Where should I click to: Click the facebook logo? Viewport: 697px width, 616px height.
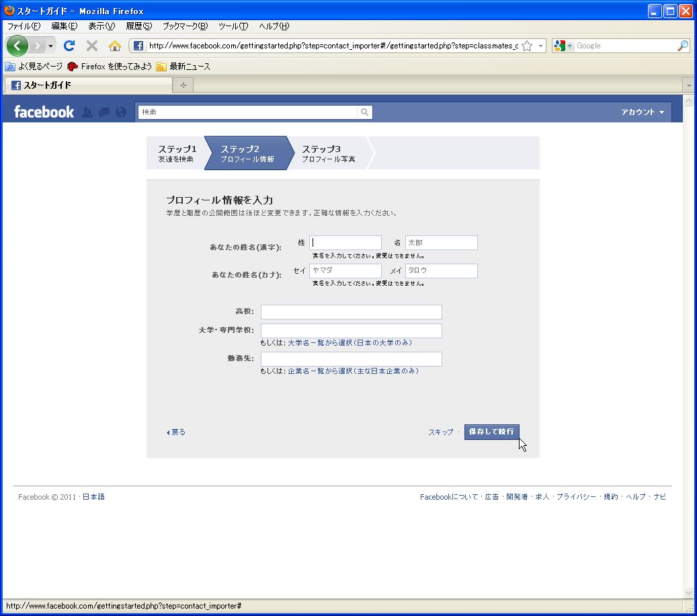(44, 112)
